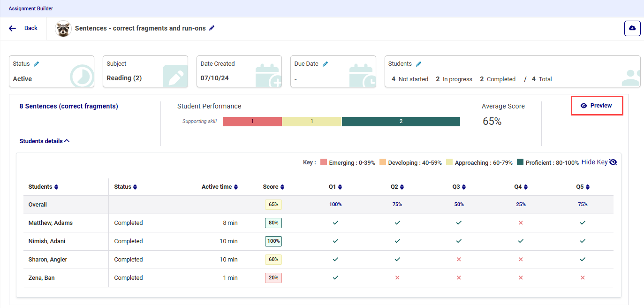The width and height of the screenshot is (644, 308).
Task: Edit Status using the pencil icon
Action: [x=37, y=64]
